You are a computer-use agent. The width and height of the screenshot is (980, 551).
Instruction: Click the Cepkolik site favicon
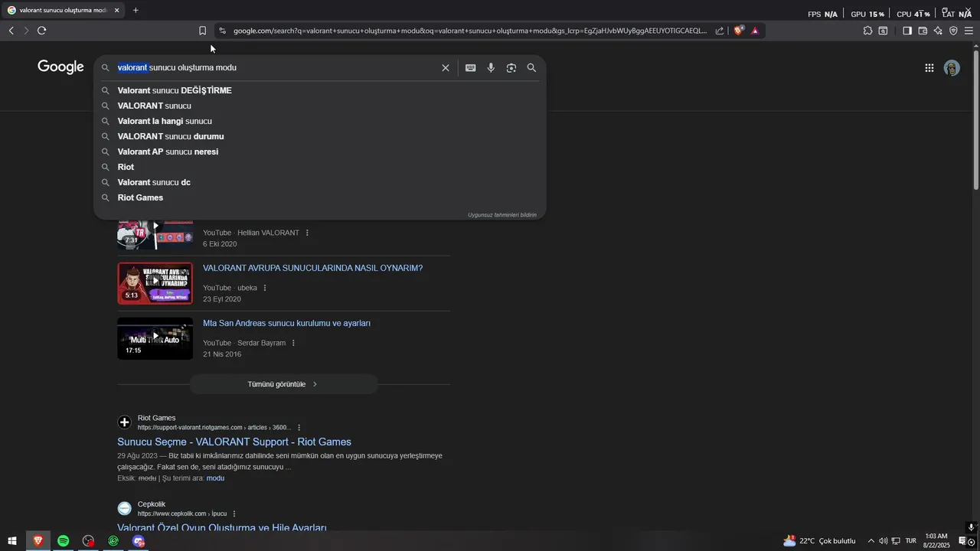125,509
